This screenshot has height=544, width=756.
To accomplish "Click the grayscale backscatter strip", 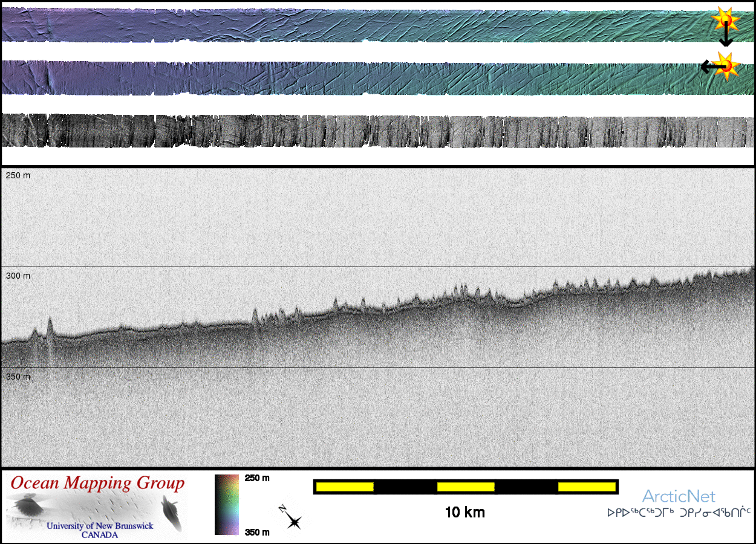I will [x=378, y=130].
